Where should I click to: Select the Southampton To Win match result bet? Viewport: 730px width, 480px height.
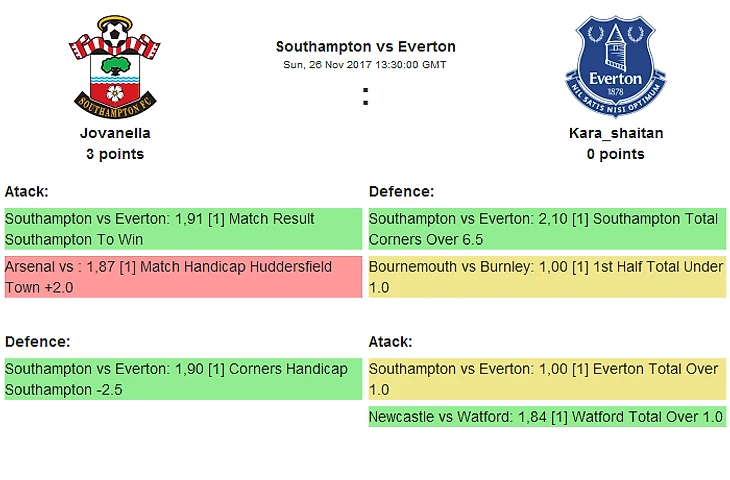coord(182,229)
